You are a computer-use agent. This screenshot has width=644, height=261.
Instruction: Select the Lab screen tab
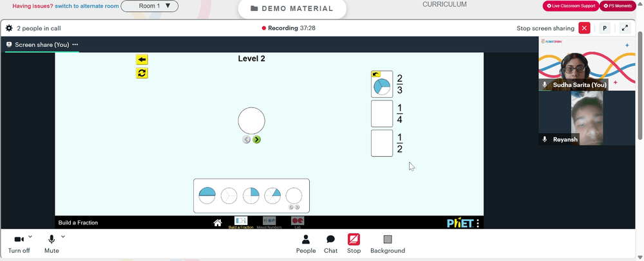pos(298,222)
